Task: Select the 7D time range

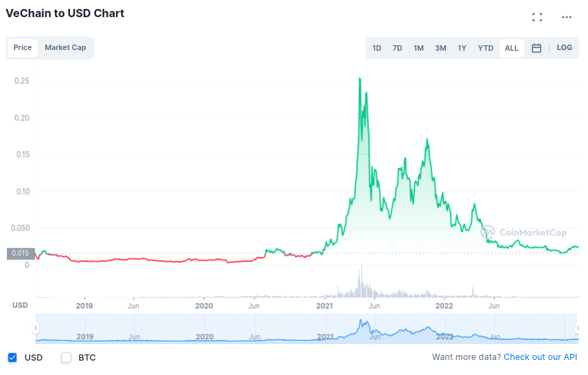Action: point(397,48)
